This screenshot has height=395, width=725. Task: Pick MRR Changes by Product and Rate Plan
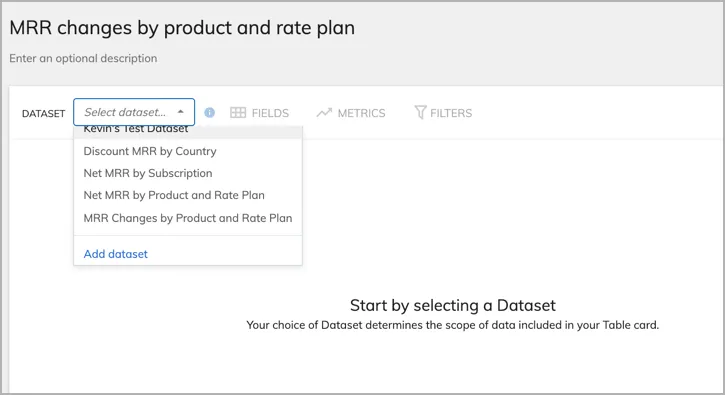click(188, 218)
